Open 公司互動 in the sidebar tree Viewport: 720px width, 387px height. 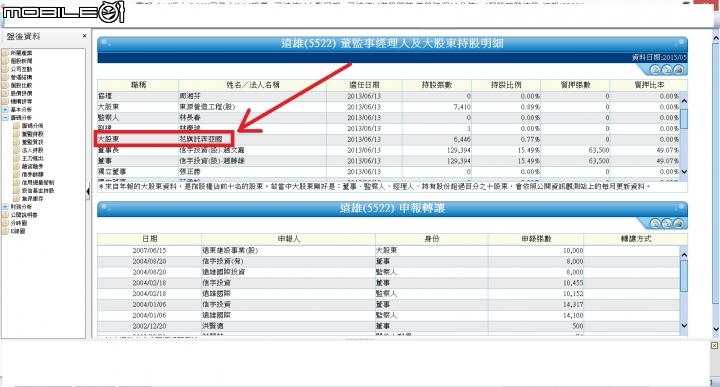21,69
